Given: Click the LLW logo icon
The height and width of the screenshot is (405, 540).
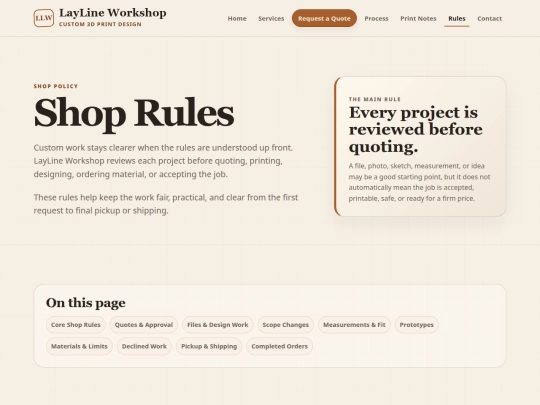Looking at the screenshot, I should [x=44, y=18].
